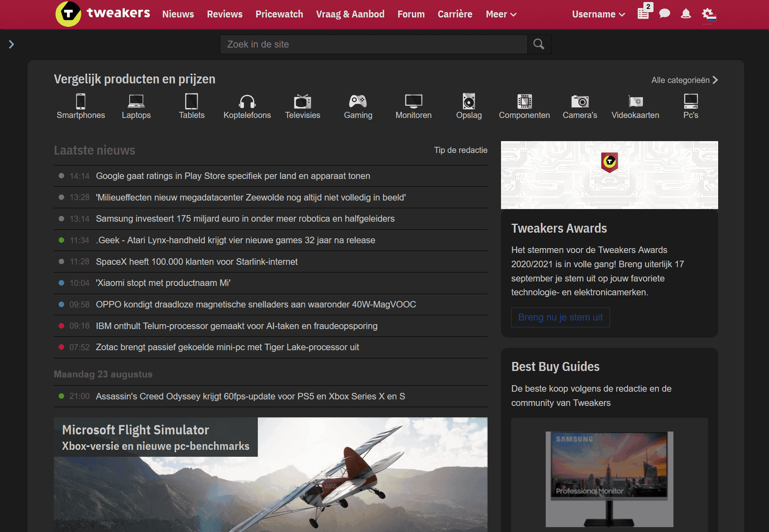The image size is (769, 532).
Task: Open Carrière navigation item
Action: click(x=455, y=14)
